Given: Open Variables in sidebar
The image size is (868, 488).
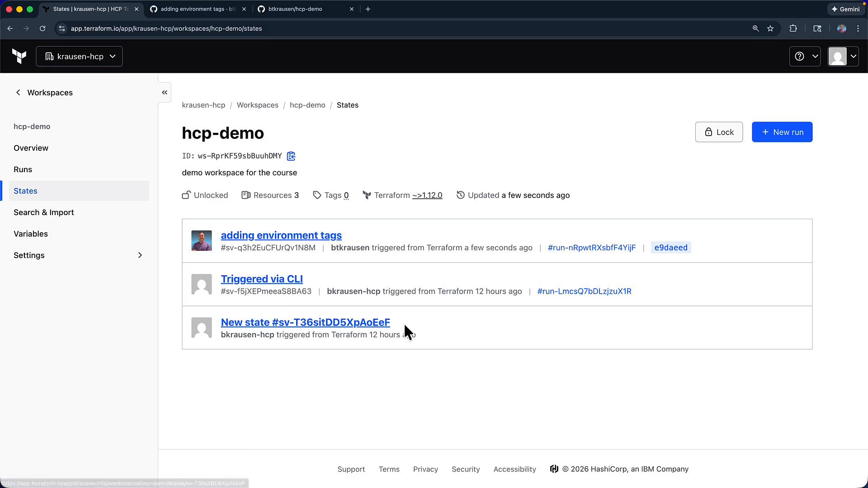Looking at the screenshot, I should pyautogui.click(x=31, y=234).
